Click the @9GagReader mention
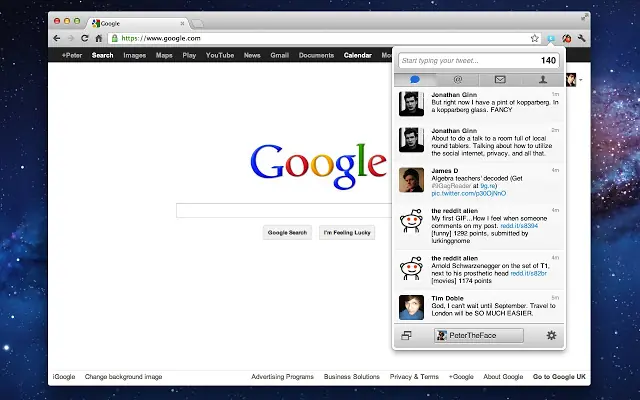Image resolution: width=640 pixels, height=400 pixels. tap(451, 186)
